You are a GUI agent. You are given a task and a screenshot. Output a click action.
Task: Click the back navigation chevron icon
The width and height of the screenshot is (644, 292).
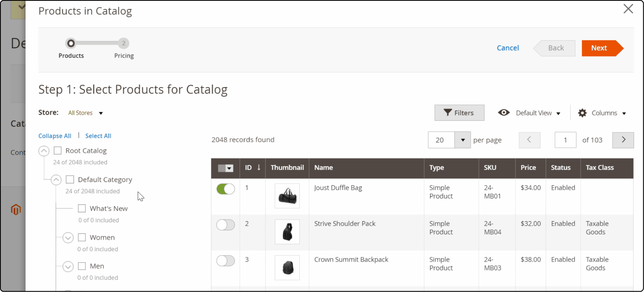click(529, 140)
